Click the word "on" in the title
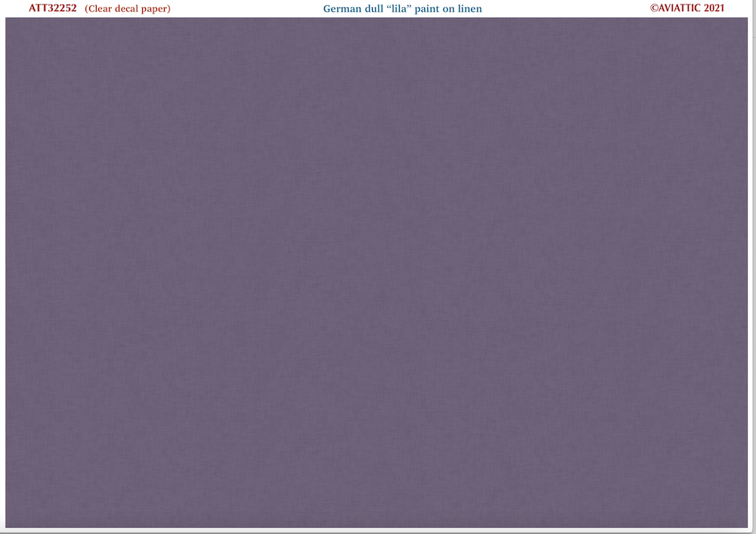This screenshot has width=756, height=534. (x=449, y=9)
